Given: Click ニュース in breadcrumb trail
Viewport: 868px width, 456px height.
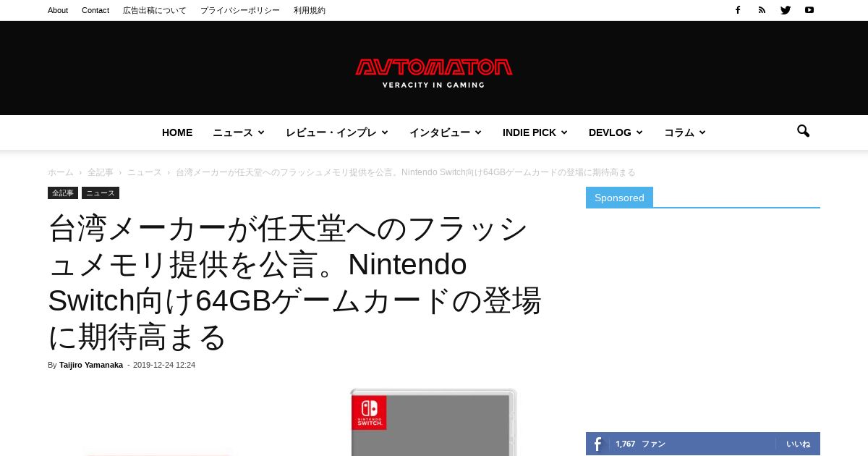Looking at the screenshot, I should 145,172.
